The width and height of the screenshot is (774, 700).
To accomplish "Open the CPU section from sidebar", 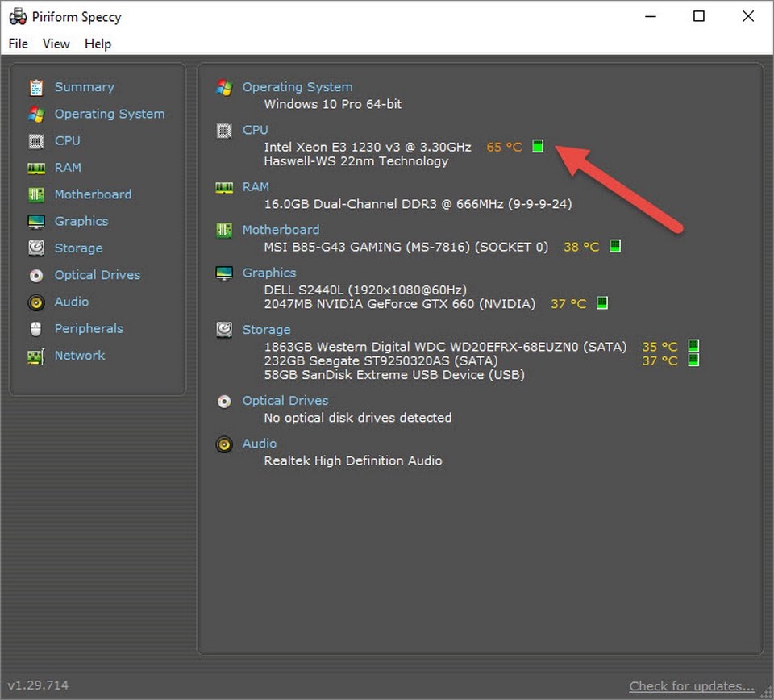I will click(67, 140).
